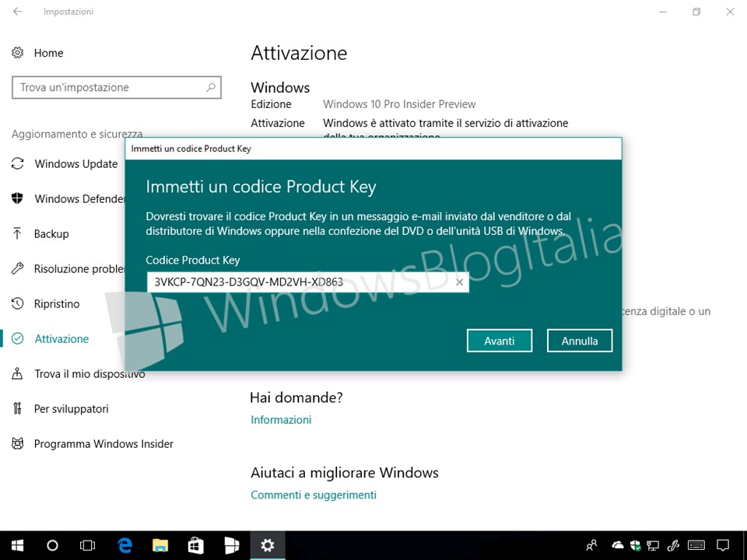Click the Attivazione checkmark circle icon

(18, 338)
